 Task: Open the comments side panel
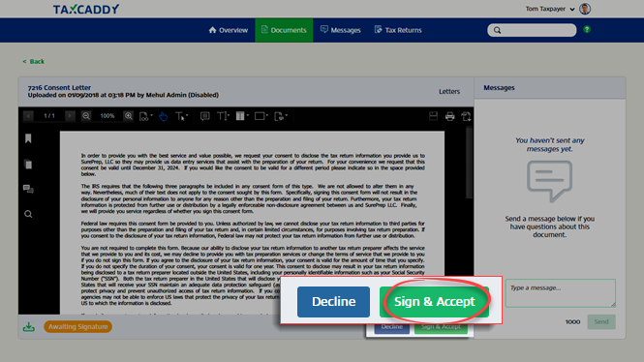tap(28, 189)
